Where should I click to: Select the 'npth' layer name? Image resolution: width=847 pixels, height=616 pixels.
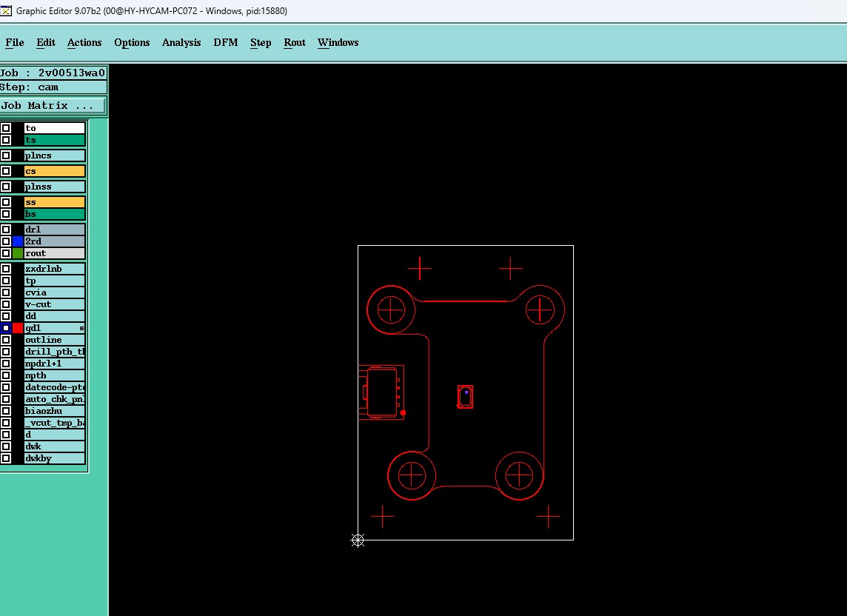[x=55, y=375]
